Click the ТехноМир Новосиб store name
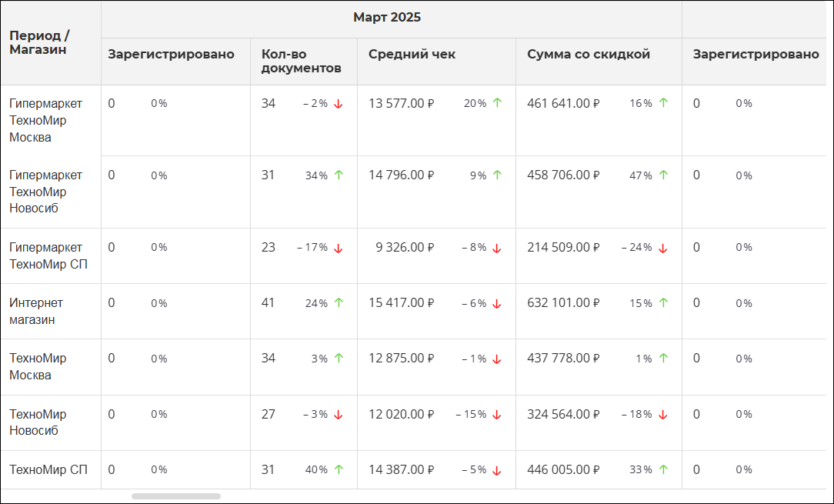This screenshot has height=504, width=834. click(38, 422)
